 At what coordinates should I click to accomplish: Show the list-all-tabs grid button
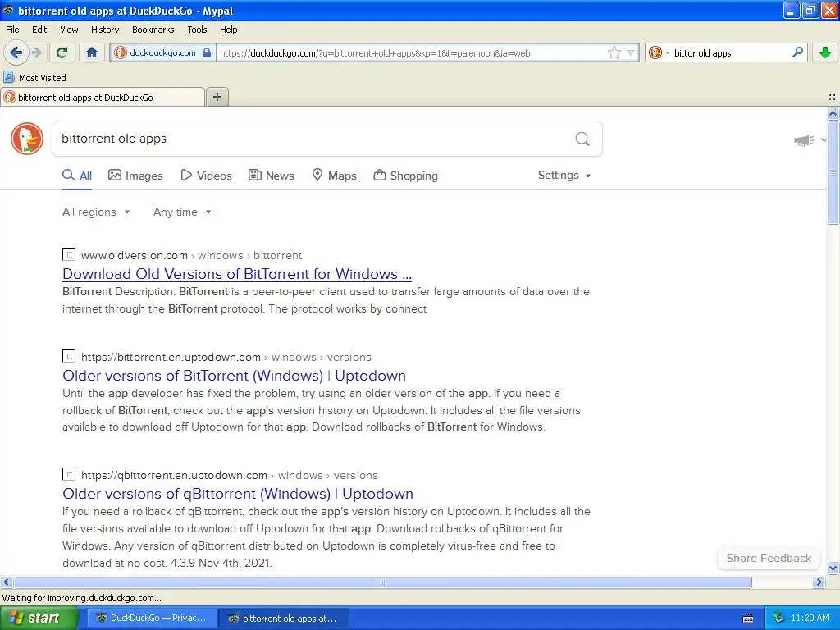pos(832,97)
